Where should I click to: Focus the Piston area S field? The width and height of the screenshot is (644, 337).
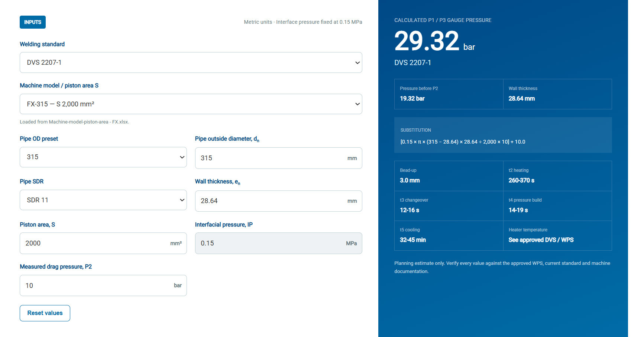(x=103, y=243)
